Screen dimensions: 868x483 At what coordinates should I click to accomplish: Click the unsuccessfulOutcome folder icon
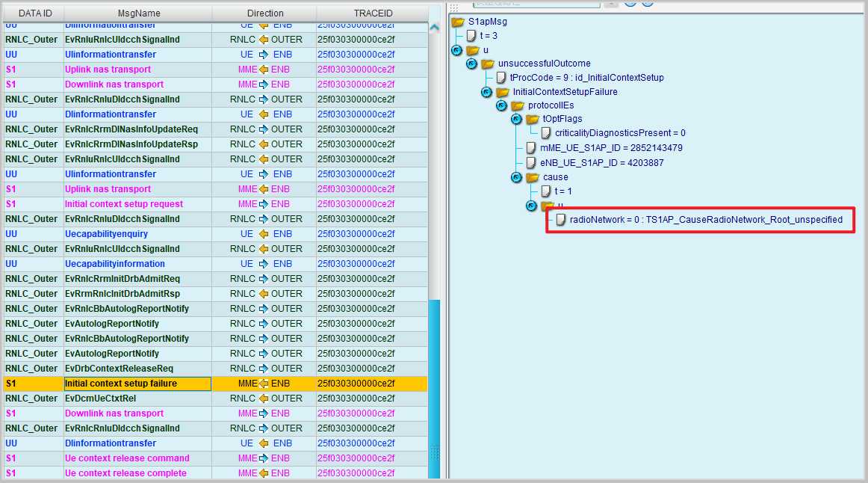488,64
